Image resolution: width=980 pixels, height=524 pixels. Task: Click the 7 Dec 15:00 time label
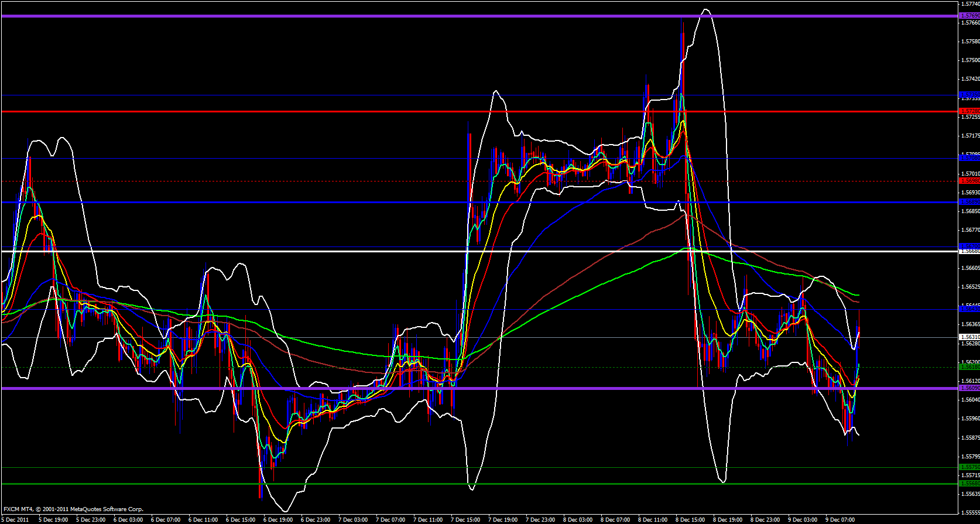[x=465, y=519]
